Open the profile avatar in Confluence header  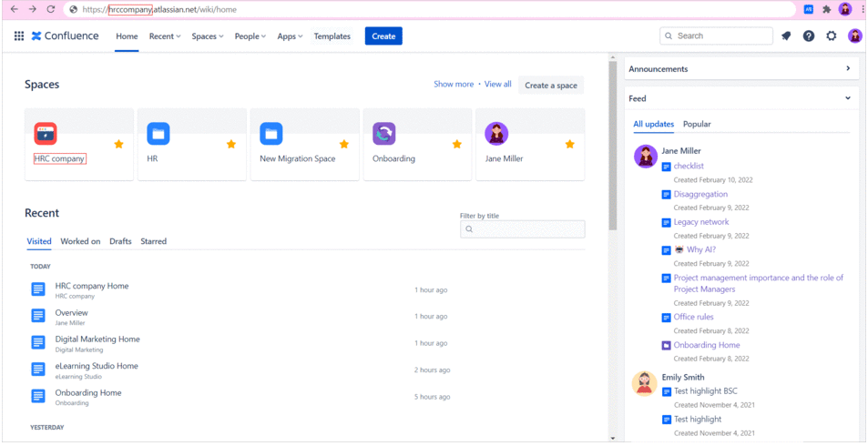pyautogui.click(x=854, y=36)
